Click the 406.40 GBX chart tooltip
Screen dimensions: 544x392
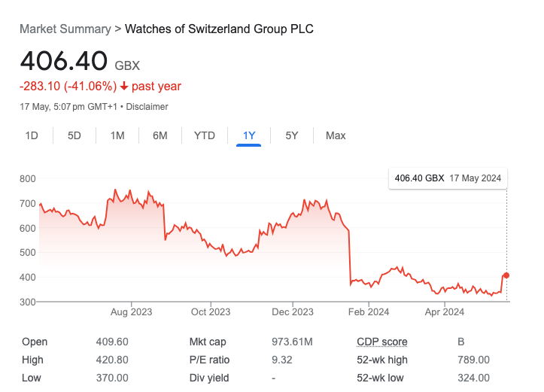pyautogui.click(x=448, y=178)
